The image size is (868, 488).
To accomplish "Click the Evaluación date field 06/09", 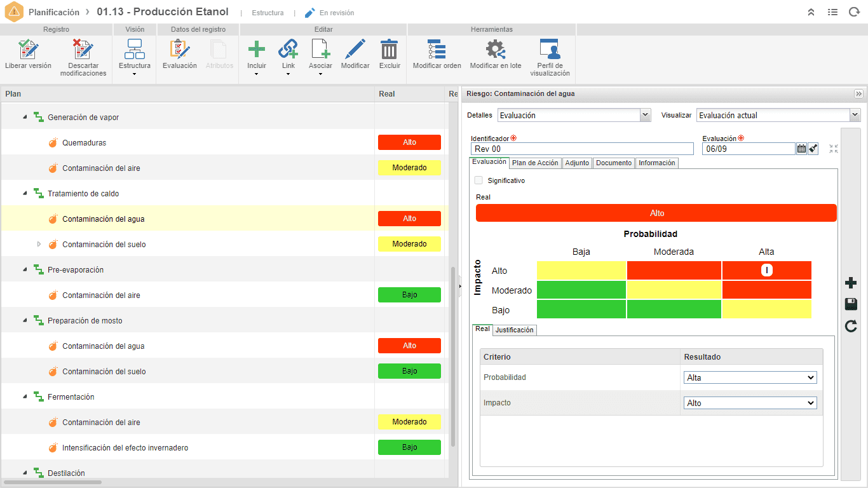I will pos(749,149).
